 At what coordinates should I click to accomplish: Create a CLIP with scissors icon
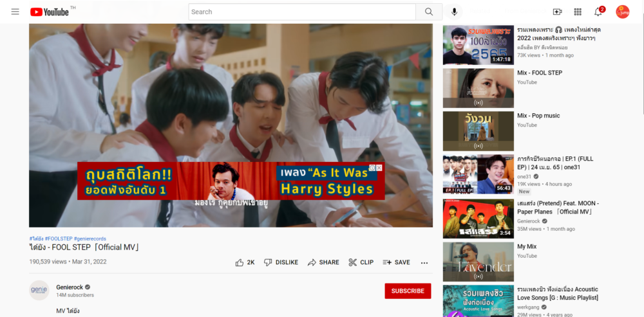pos(361,262)
